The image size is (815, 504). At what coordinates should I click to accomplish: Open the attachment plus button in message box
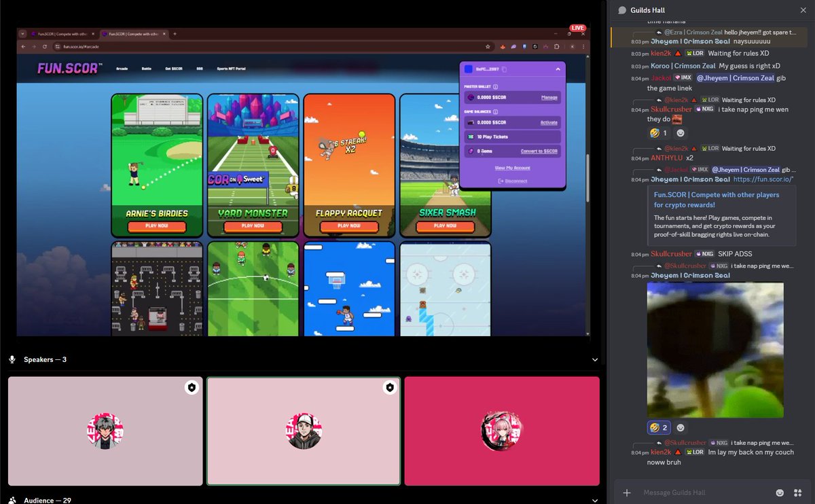pyautogui.click(x=627, y=492)
